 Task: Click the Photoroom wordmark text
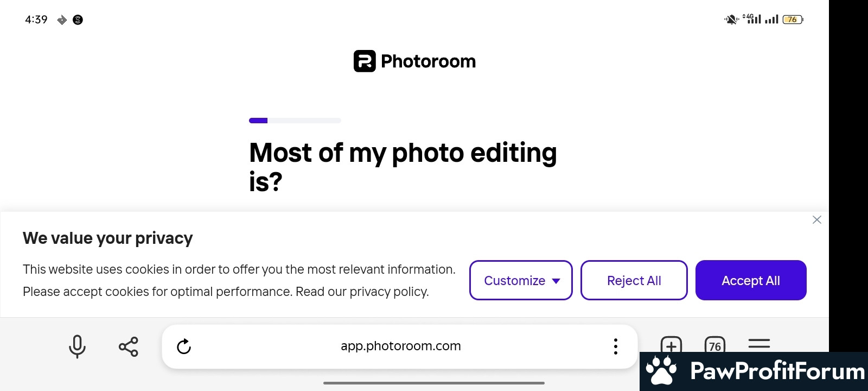tap(428, 61)
